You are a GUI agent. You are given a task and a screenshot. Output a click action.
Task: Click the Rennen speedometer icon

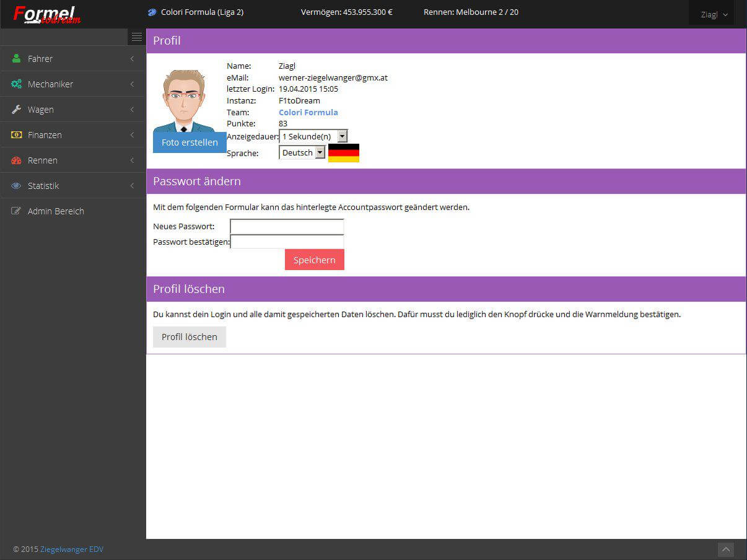coord(17,160)
